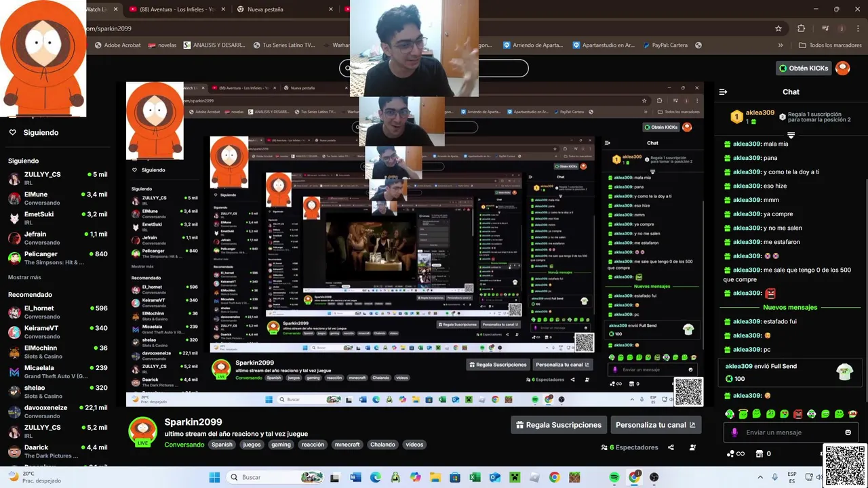This screenshot has height=488, width=868.
Task: Click the Full Send t-shirt gift image
Action: pos(844,371)
